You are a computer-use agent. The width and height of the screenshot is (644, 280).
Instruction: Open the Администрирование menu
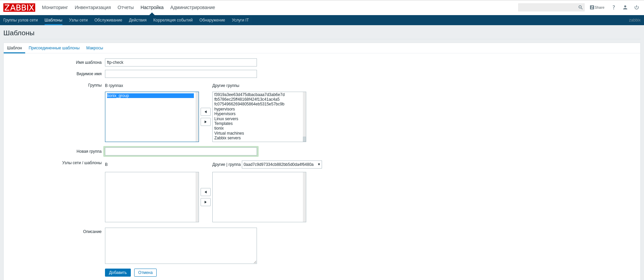pos(193,7)
